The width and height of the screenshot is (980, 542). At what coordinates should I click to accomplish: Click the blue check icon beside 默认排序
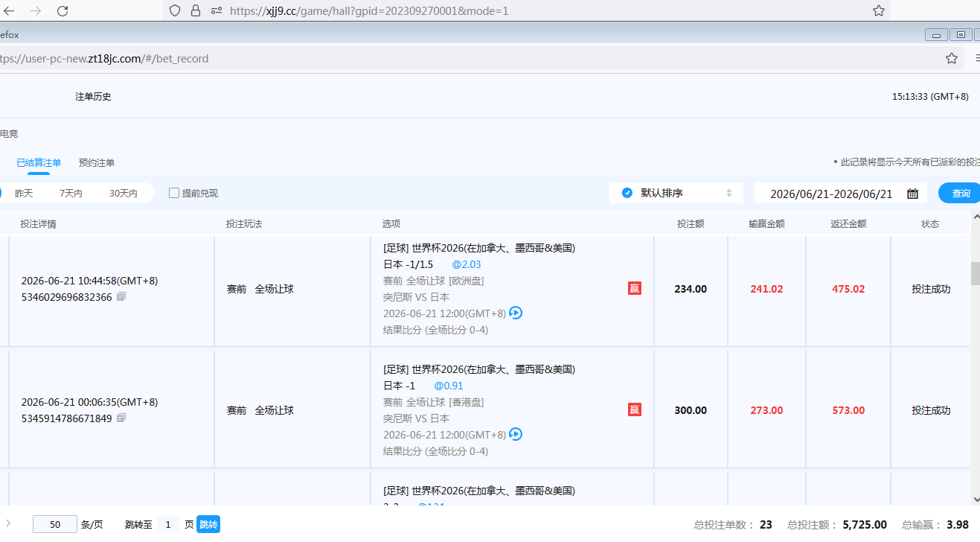click(627, 193)
